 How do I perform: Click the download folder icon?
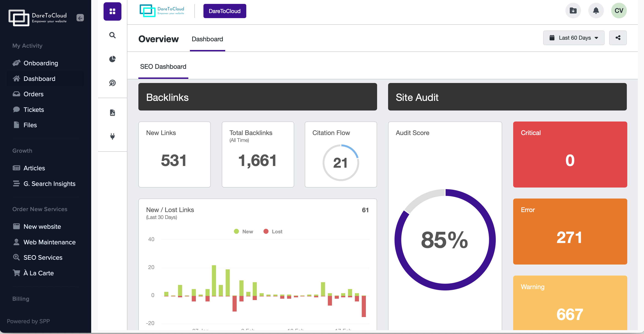tap(573, 11)
